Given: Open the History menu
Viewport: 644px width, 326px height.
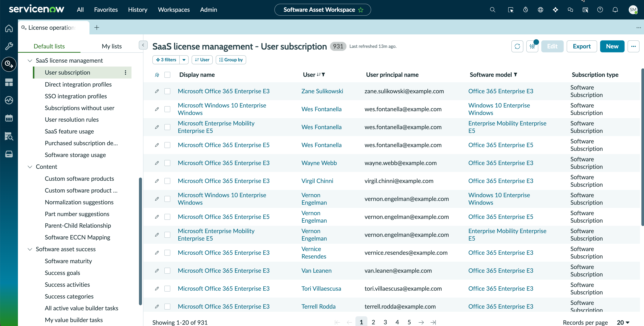Looking at the screenshot, I should [x=137, y=10].
